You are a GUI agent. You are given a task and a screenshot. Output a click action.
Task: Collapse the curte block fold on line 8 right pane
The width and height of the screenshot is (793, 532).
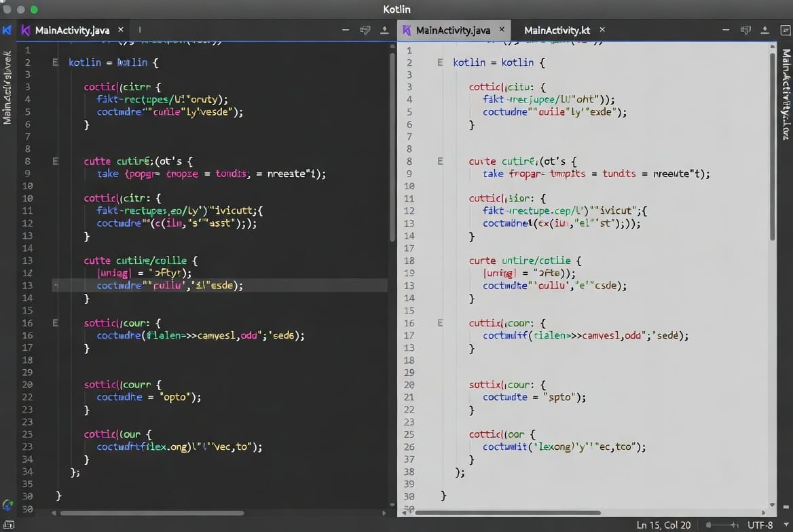(440, 161)
